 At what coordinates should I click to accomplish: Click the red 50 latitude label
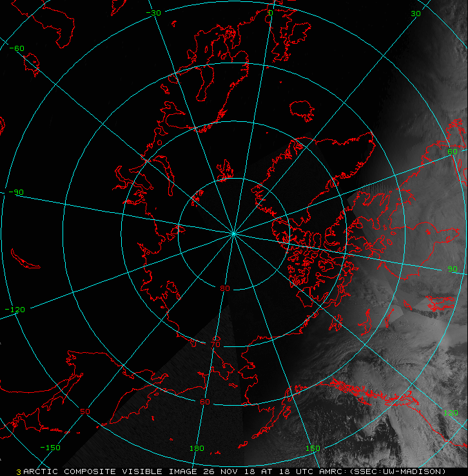tap(85, 412)
